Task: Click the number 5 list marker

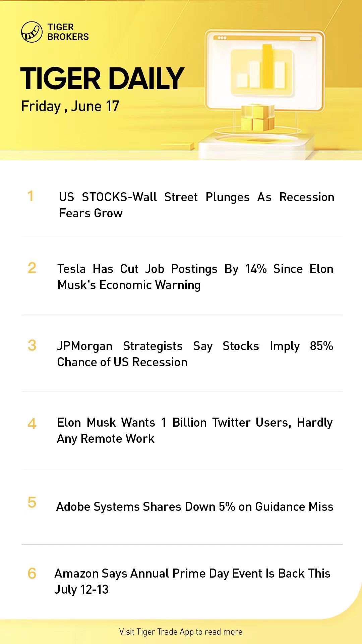Action: (32, 502)
